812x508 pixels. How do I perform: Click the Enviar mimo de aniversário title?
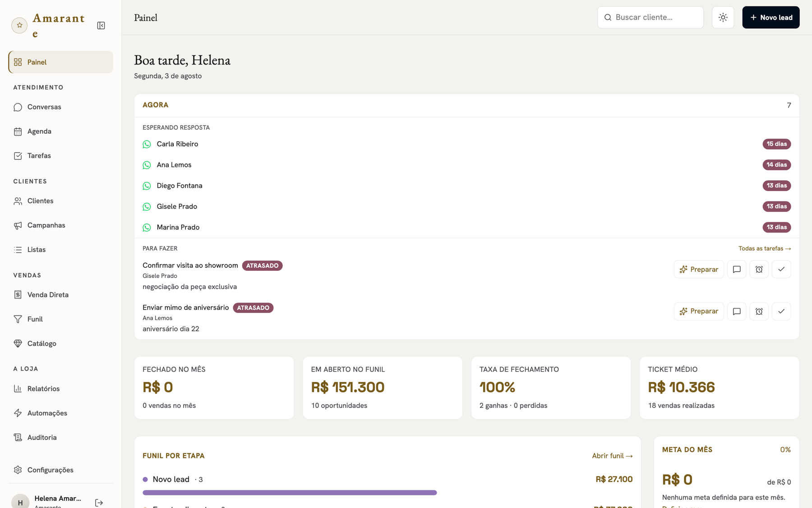186,308
